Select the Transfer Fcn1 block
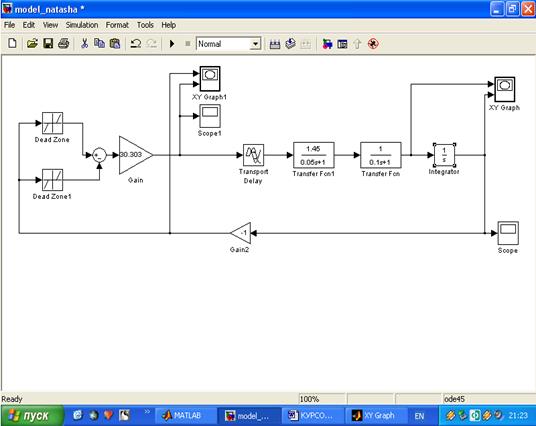536x426 pixels. click(x=313, y=155)
